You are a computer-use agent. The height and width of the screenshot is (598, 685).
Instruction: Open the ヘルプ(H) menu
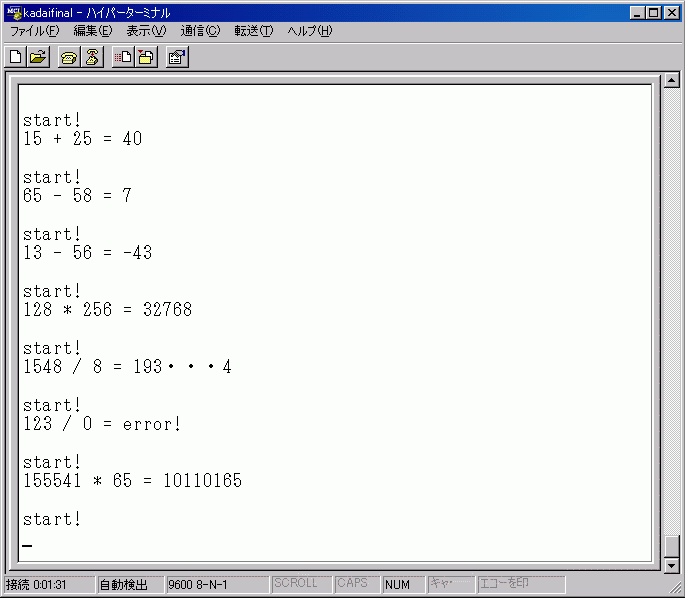(x=310, y=31)
